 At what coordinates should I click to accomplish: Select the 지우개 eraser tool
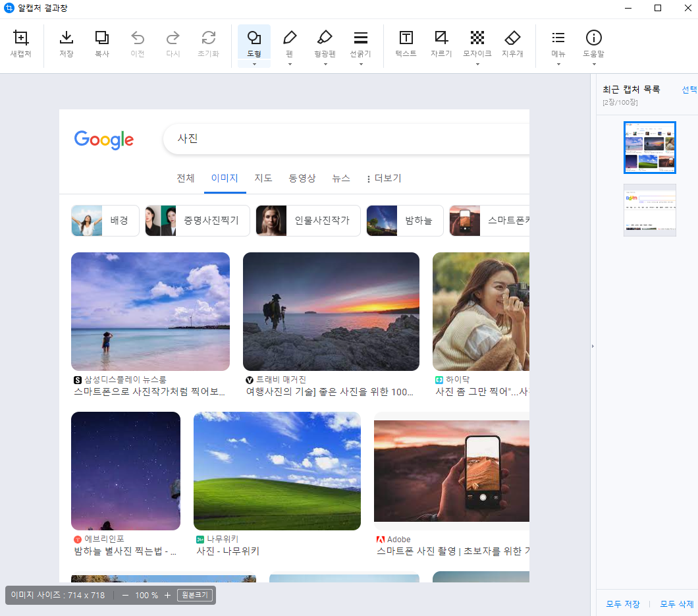tap(512, 43)
